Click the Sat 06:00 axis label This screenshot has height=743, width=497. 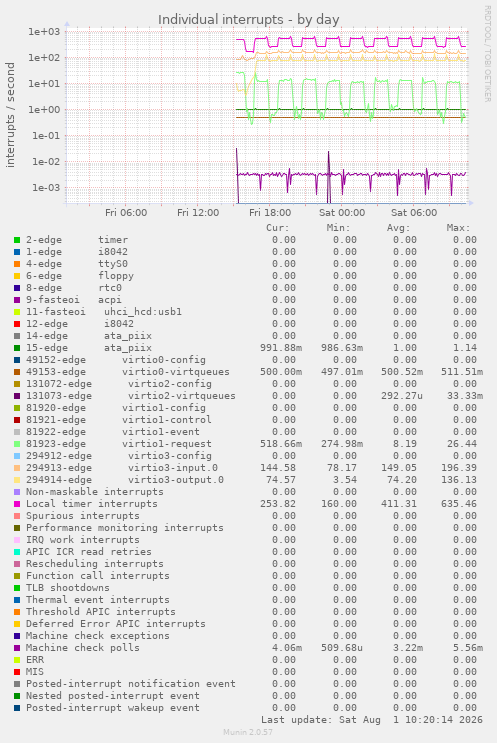click(x=414, y=213)
